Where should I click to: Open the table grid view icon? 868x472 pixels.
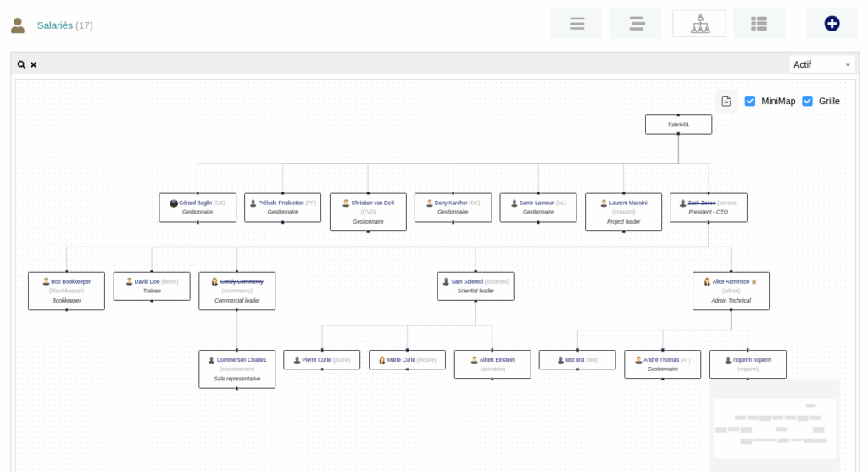click(759, 24)
